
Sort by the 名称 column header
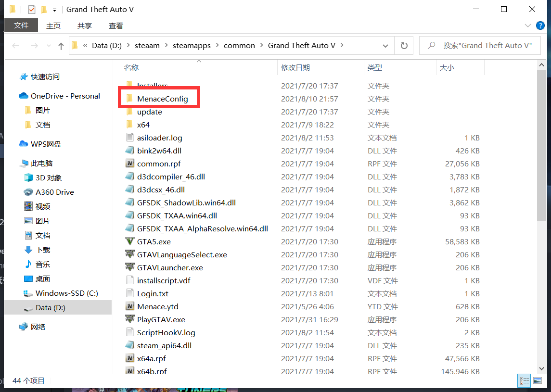pyautogui.click(x=131, y=67)
